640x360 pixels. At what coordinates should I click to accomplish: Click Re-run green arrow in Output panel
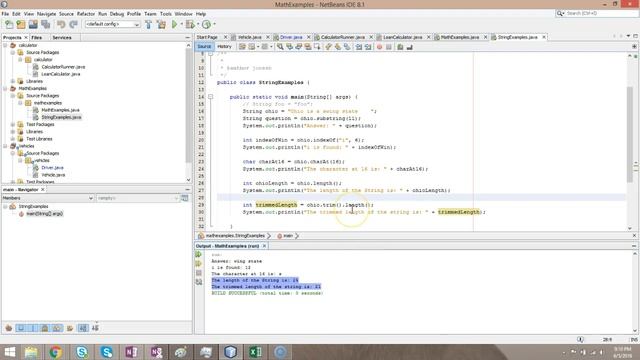(x=199, y=255)
